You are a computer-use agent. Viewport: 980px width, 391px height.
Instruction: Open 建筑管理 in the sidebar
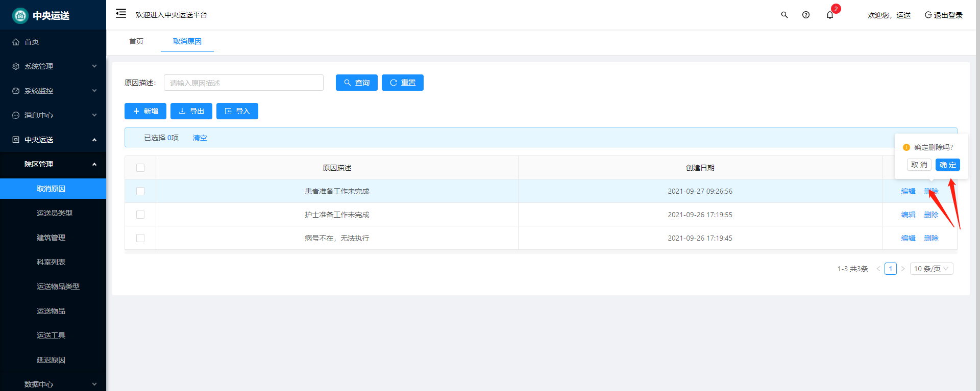[x=53, y=238]
